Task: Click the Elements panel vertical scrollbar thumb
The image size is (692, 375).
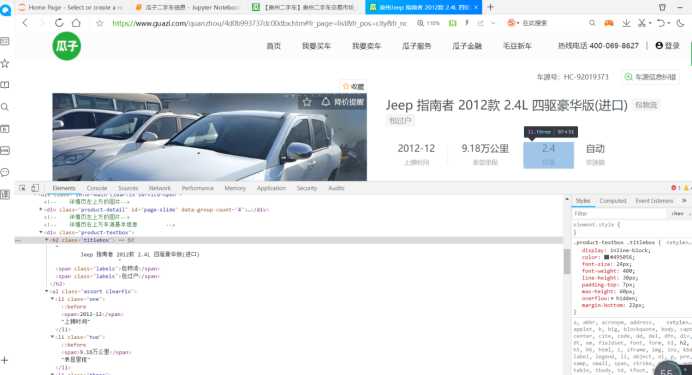Action: (x=567, y=262)
